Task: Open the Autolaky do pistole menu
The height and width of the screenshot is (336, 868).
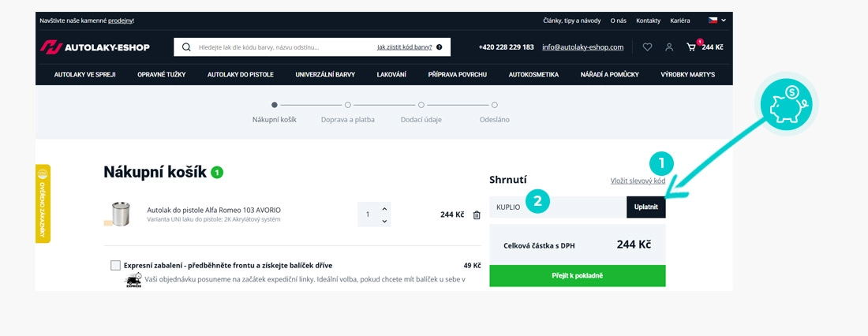Action: pos(240,75)
